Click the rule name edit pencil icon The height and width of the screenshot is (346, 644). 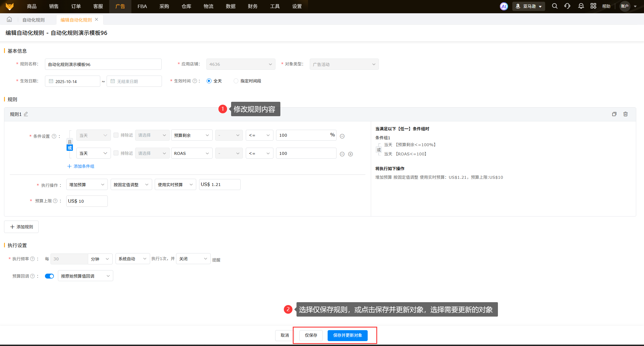(26, 114)
